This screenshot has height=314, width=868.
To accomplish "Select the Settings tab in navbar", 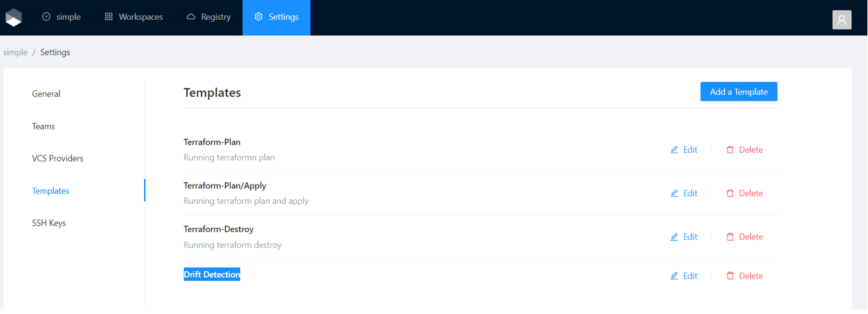I will click(x=276, y=17).
